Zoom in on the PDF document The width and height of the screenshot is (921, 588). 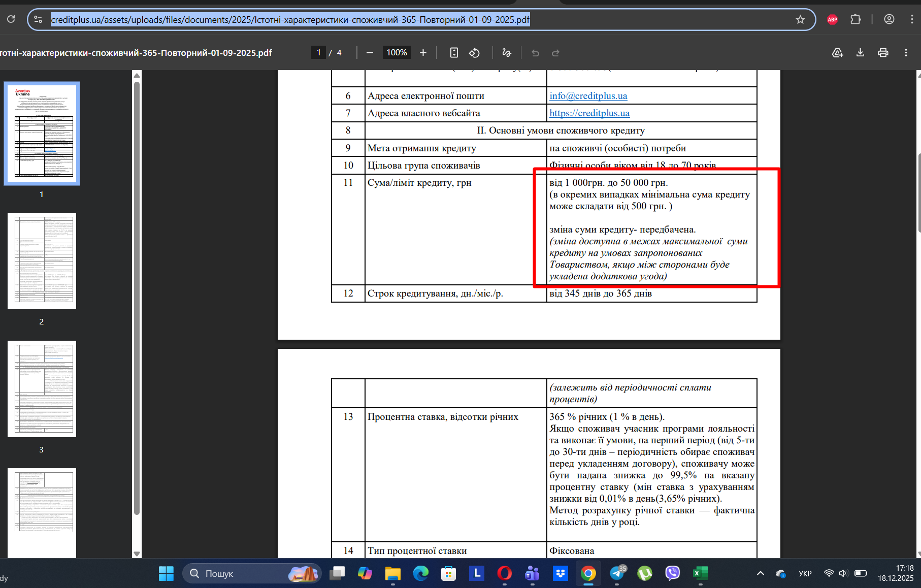(x=423, y=53)
